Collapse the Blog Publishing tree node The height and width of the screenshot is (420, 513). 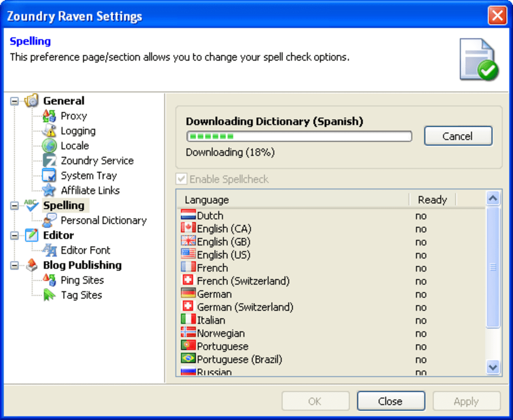coord(14,266)
